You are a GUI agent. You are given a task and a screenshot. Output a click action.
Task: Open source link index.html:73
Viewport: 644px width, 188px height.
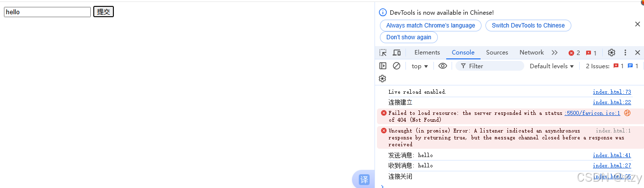coord(612,92)
